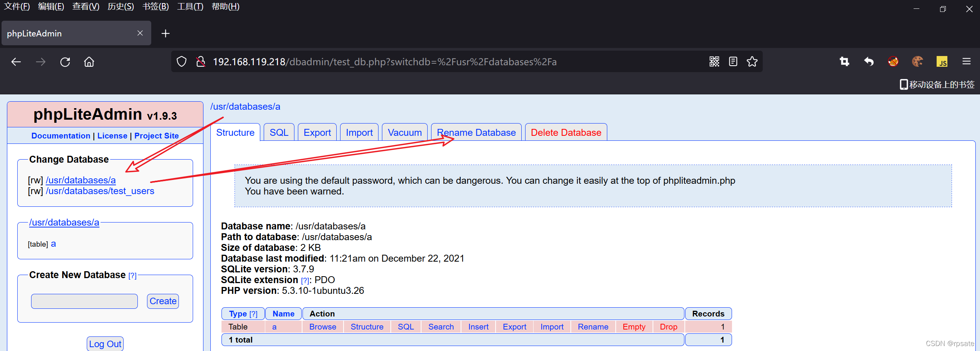980x351 pixels.
Task: Open the browser hamburger menu
Action: (967, 61)
